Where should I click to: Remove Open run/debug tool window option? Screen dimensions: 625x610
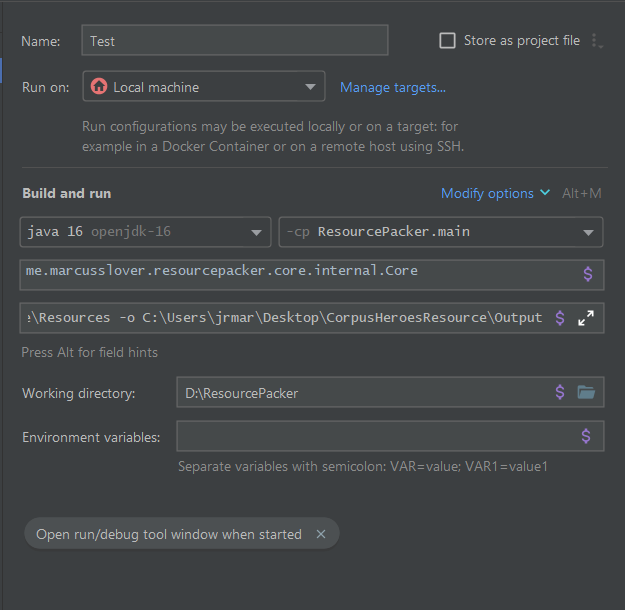pyautogui.click(x=321, y=534)
